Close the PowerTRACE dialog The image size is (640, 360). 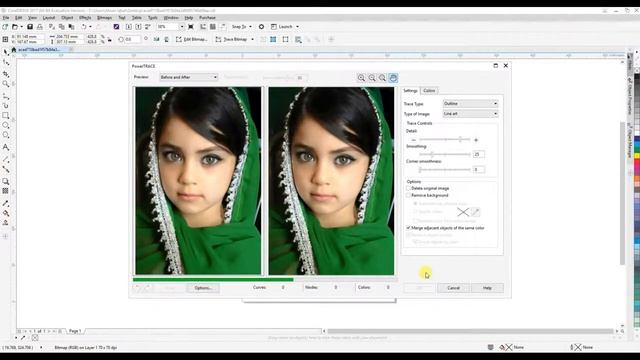506,65
